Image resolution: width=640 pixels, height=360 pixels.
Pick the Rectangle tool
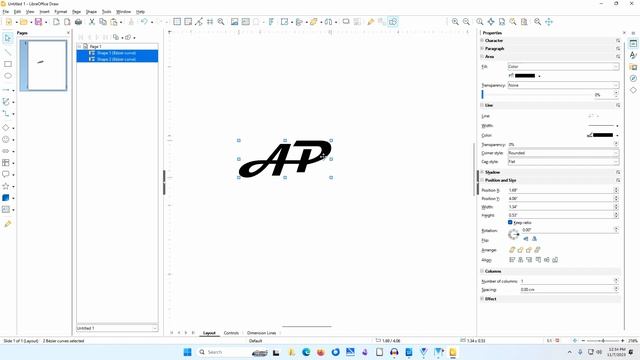8,64
